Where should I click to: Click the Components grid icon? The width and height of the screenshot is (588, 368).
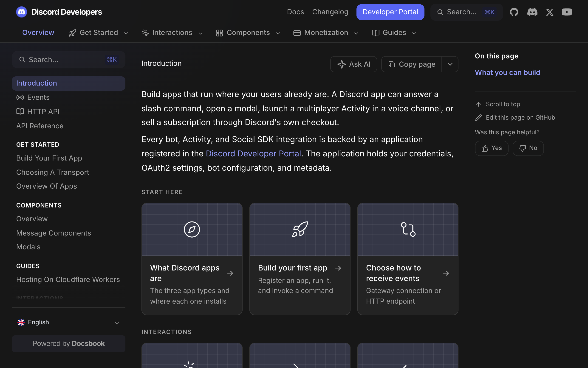point(219,33)
